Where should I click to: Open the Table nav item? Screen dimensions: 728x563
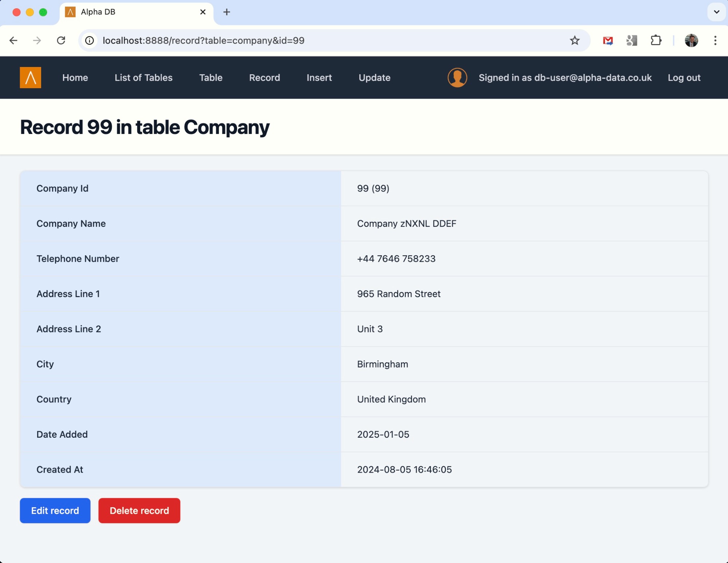coord(211,78)
